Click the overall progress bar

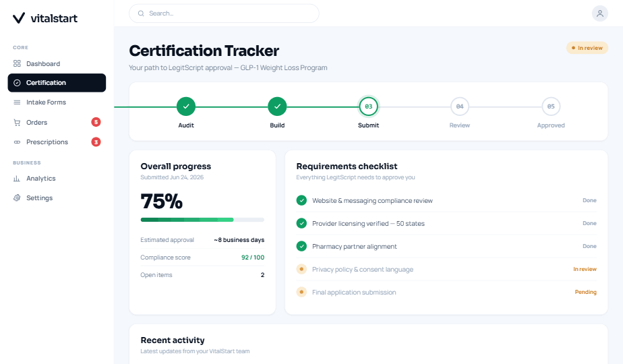[202, 220]
